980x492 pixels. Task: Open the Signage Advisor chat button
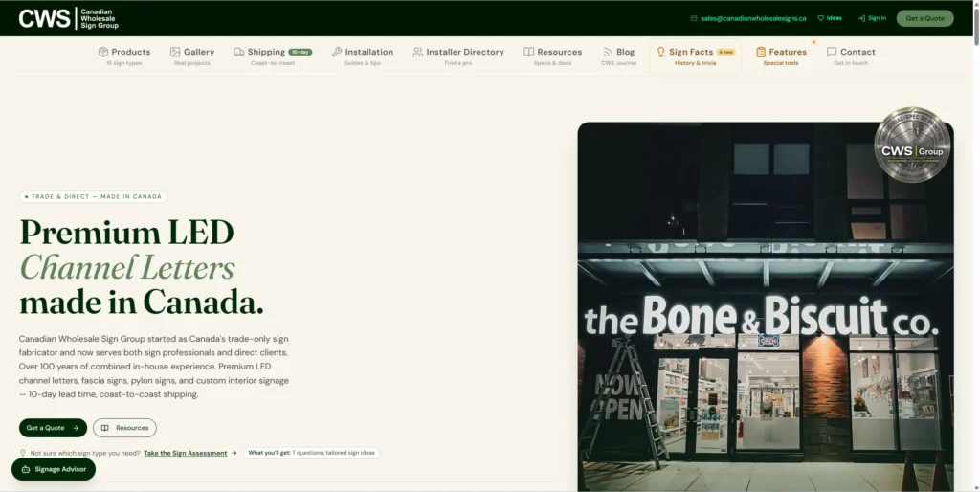(54, 469)
